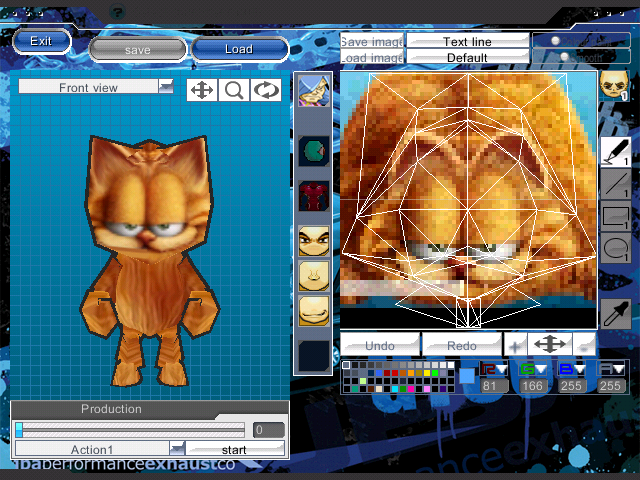Click the red value field showing 81

point(494,385)
